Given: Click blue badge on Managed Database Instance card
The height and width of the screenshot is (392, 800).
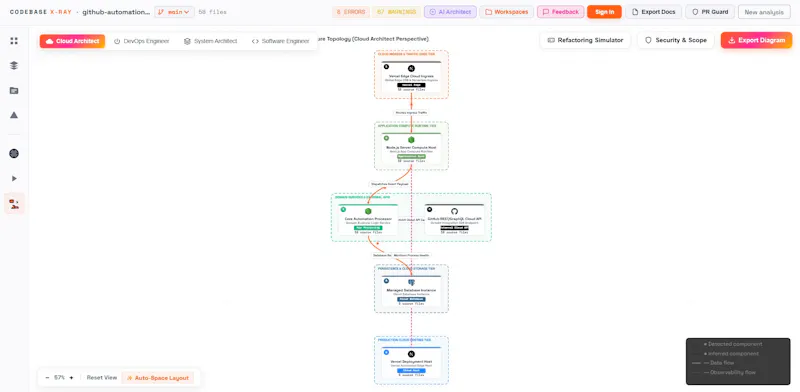Looking at the screenshot, I should point(411,299).
